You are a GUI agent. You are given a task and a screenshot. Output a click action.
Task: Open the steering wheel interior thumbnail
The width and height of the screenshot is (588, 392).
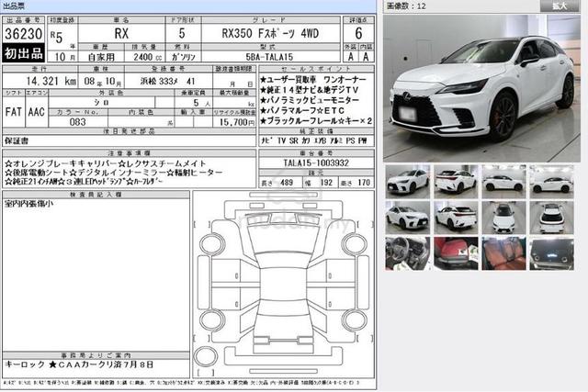(x=408, y=253)
